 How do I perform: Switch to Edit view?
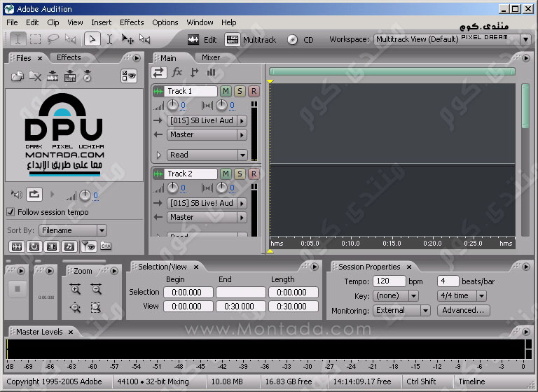[x=202, y=40]
